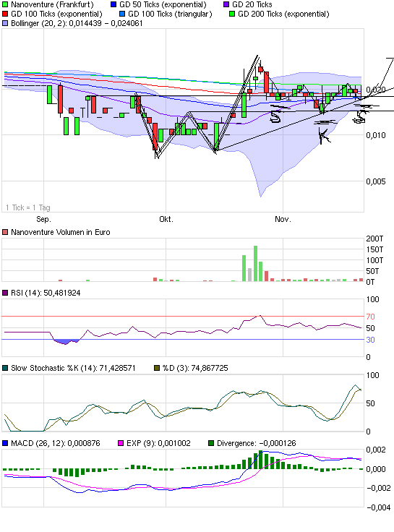Screen dimensions: 394x532
Task: Click the gray volume bar in late October
Action: [x=249, y=275]
